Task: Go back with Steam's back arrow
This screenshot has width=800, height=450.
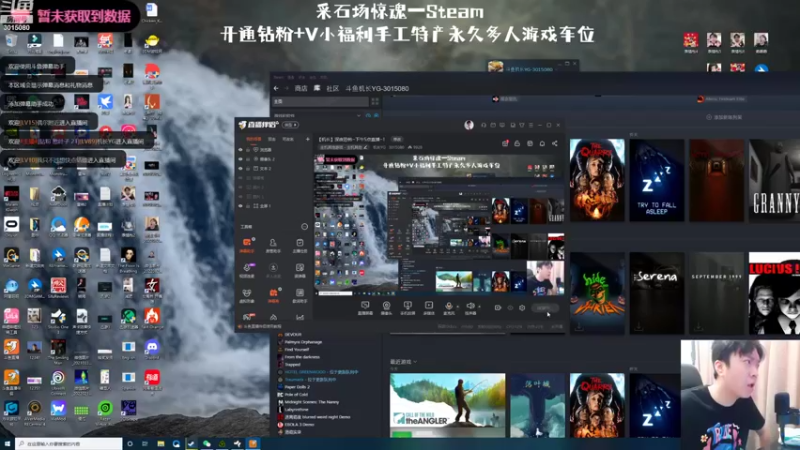Action: 276,88
